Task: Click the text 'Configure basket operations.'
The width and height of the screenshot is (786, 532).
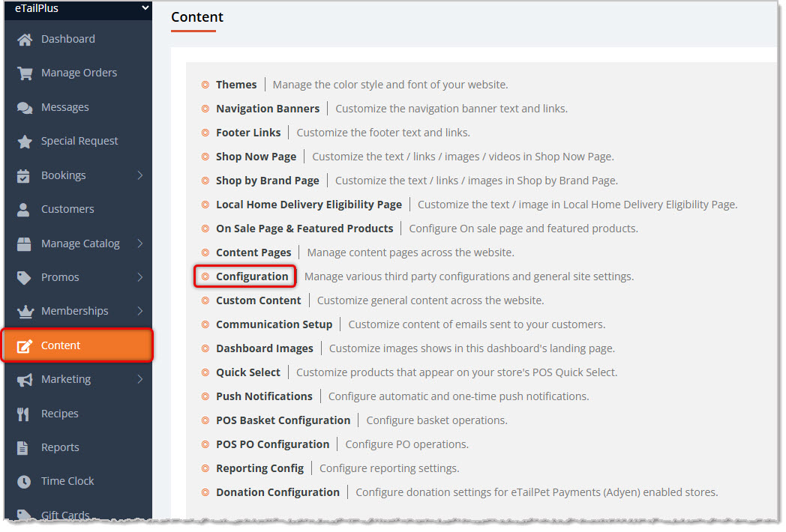Action: 436,421
